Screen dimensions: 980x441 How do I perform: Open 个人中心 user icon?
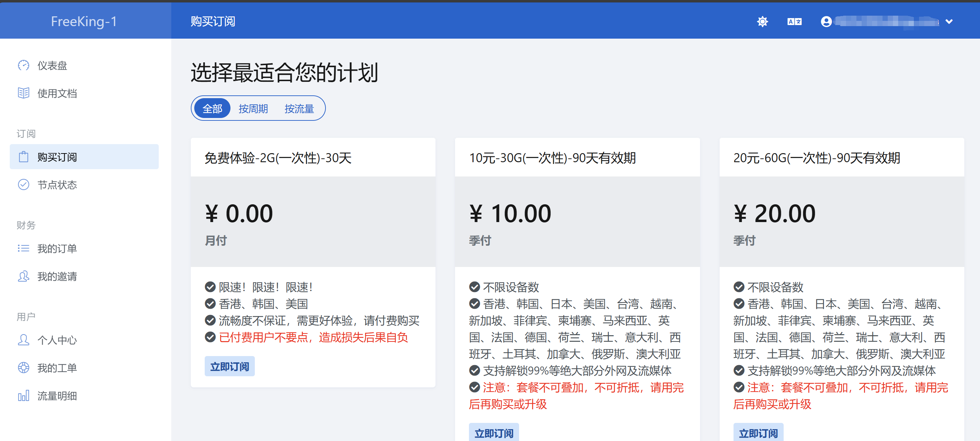coord(23,340)
